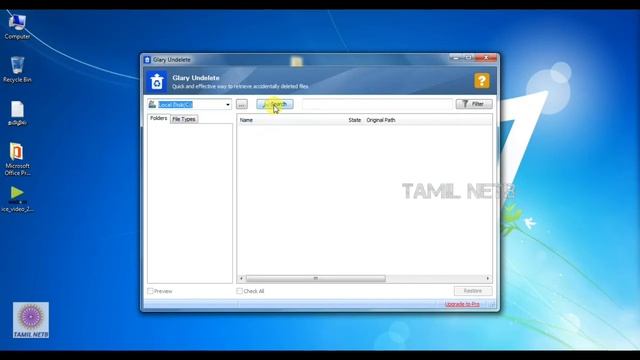Screen dimensions: 640x360
Task: Click the Filter button
Action: 474,104
